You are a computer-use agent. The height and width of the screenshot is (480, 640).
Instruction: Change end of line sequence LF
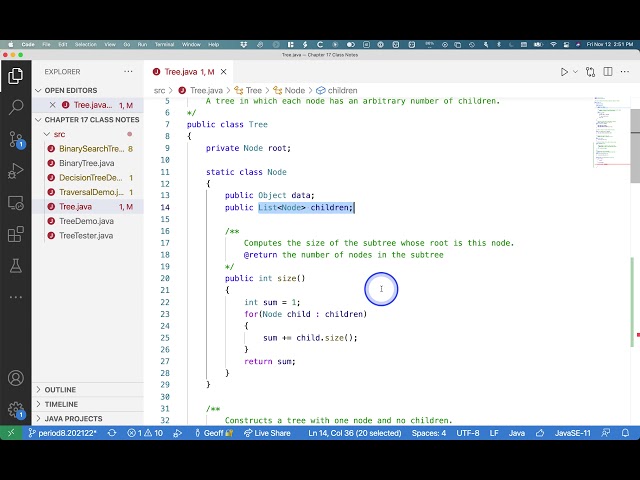(x=494, y=433)
